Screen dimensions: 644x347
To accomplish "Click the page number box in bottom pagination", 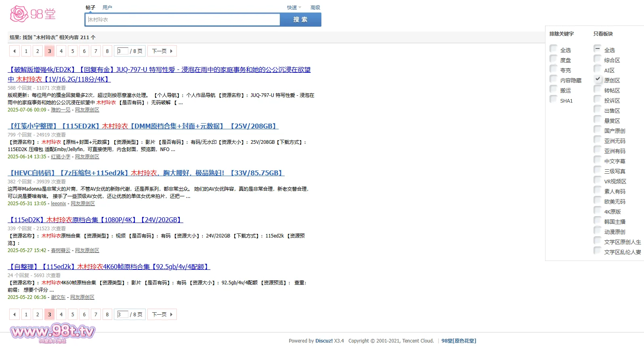I will pyautogui.click(x=122, y=314).
